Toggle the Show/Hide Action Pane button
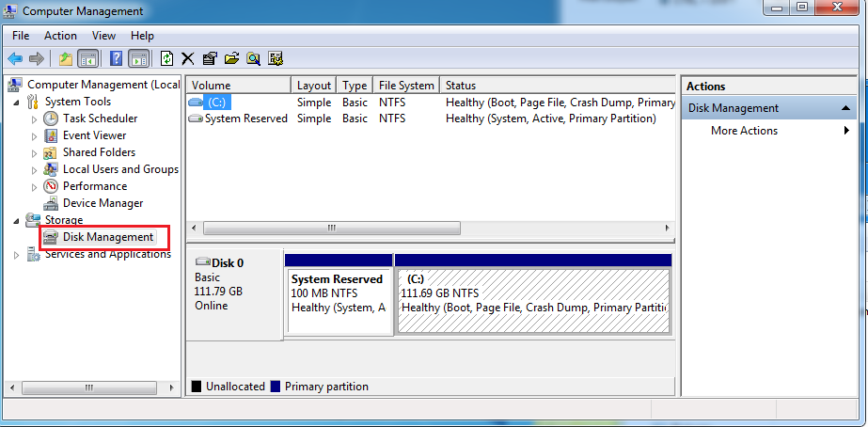The image size is (868, 427). [x=139, y=58]
